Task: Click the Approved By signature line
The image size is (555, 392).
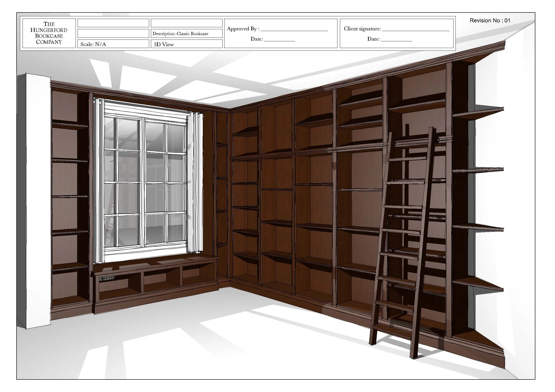Action: [278, 29]
